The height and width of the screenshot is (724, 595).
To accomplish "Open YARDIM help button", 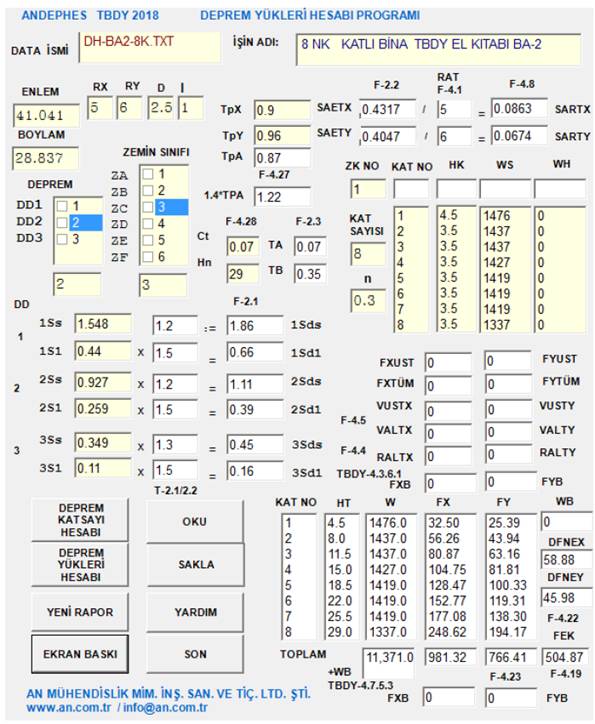I will coord(195,612).
